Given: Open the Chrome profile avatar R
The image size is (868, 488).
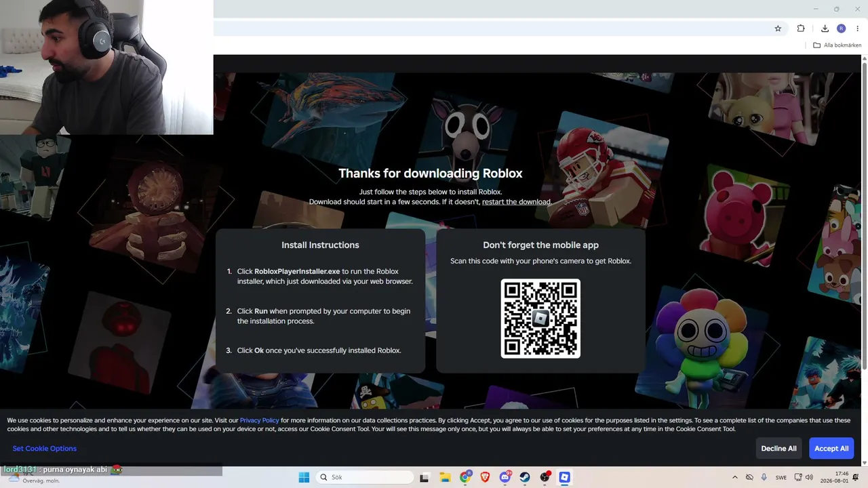Looking at the screenshot, I should click(x=841, y=28).
